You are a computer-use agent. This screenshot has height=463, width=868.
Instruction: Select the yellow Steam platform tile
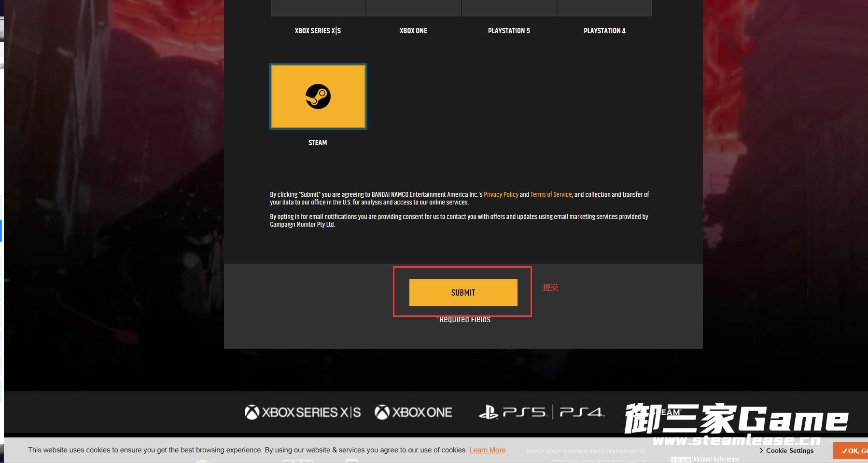[x=318, y=96]
